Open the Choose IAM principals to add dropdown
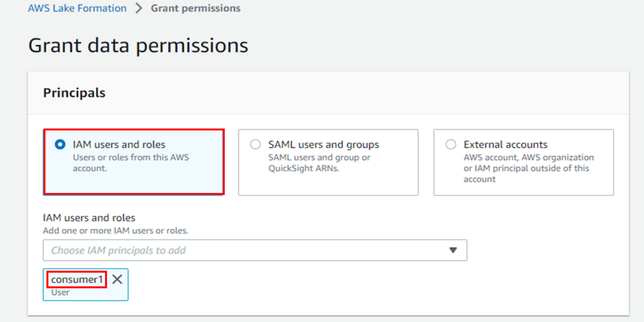 (255, 250)
